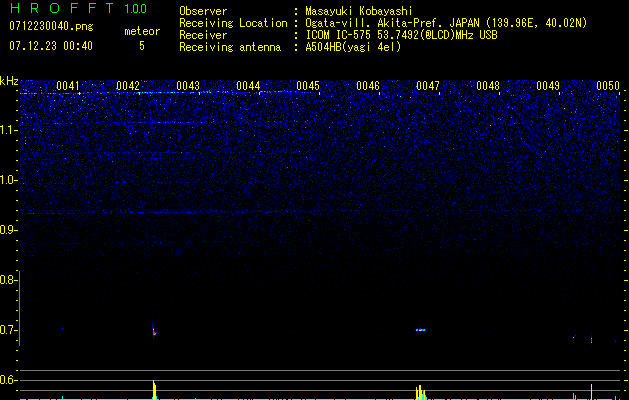629x400 pixels.
Task: Click time marker 0042
Action: (128, 86)
